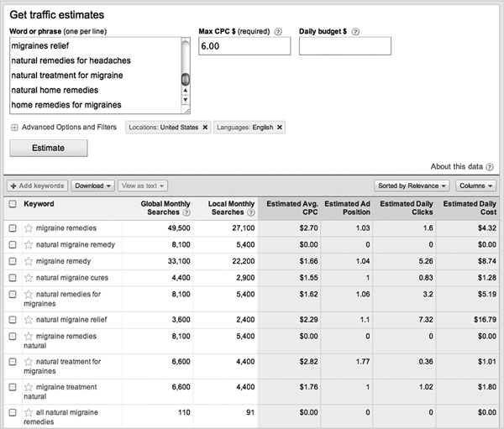
Task: Star the 'natural migraine relief' keyword
Action: [29, 320]
